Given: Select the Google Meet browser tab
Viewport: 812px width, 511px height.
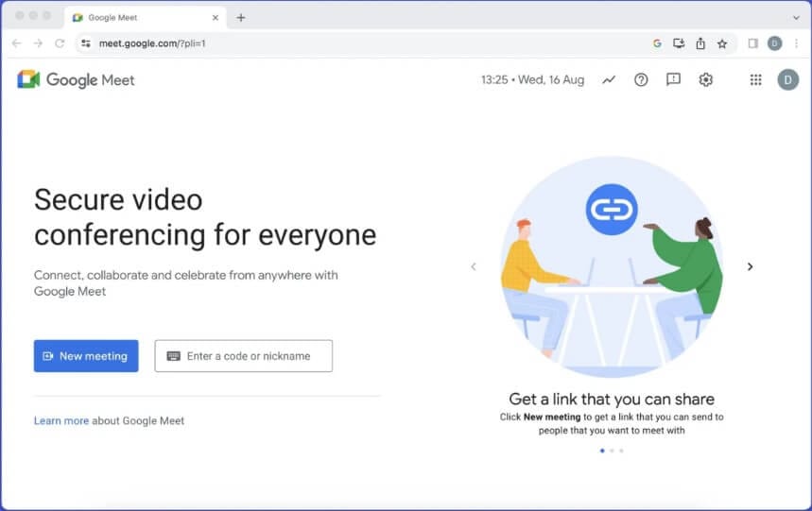Looking at the screenshot, I should tap(146, 18).
